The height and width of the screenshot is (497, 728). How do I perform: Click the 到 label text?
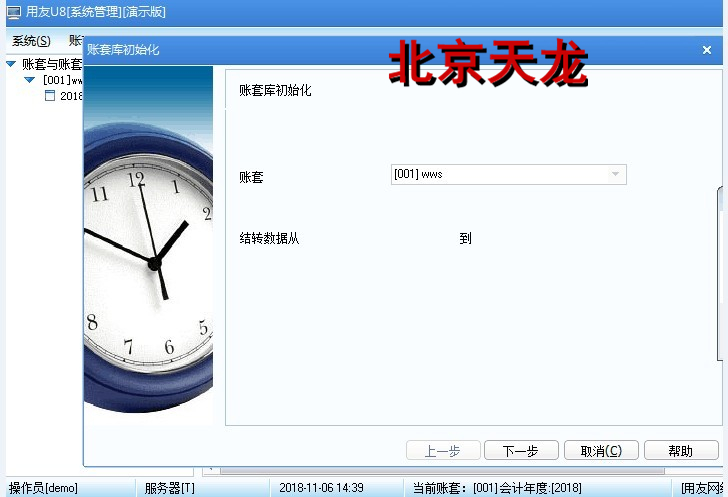466,238
